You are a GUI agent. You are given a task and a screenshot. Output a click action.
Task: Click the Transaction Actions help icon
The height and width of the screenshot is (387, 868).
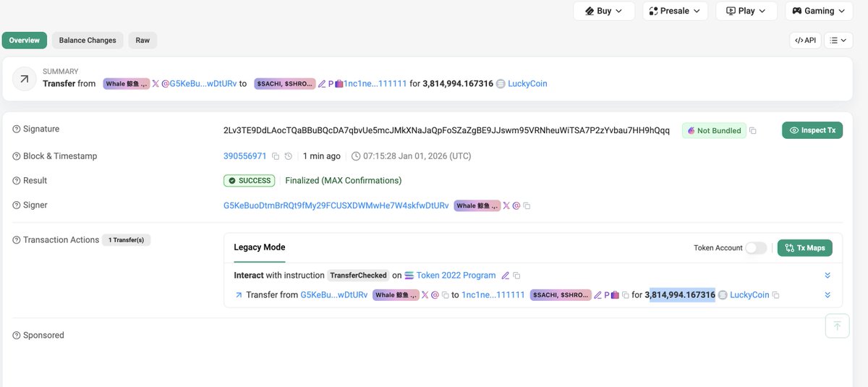coord(17,240)
